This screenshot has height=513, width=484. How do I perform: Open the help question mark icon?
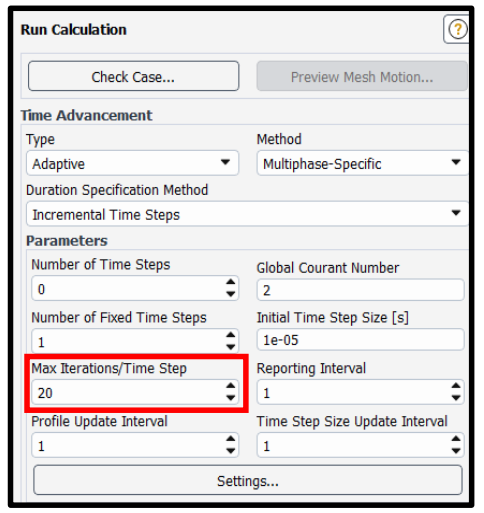coord(457,29)
